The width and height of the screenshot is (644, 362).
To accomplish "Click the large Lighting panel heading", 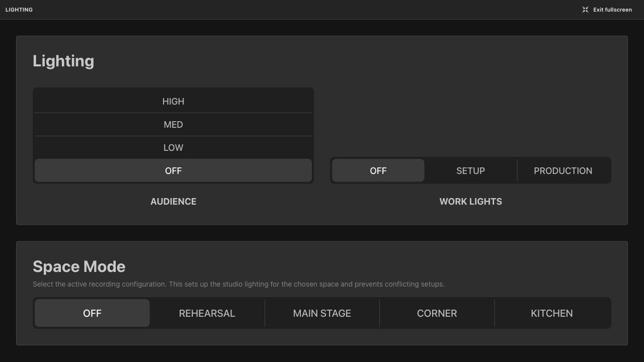I will [x=63, y=61].
